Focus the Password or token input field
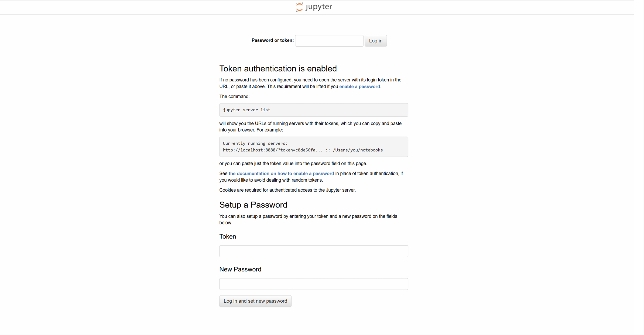This screenshot has width=644, height=335. coord(329,41)
